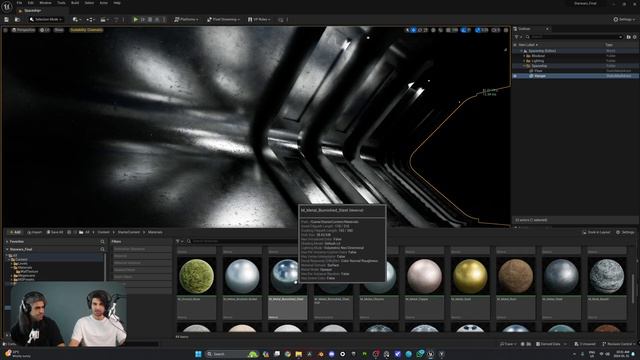Toggle visibility eye of Hangar actor
The image size is (640, 360).
(x=515, y=76)
